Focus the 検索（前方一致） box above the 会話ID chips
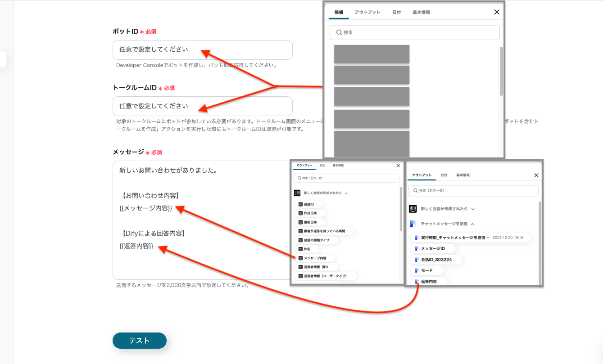Screen dimensions: 603x364 click(x=347, y=179)
